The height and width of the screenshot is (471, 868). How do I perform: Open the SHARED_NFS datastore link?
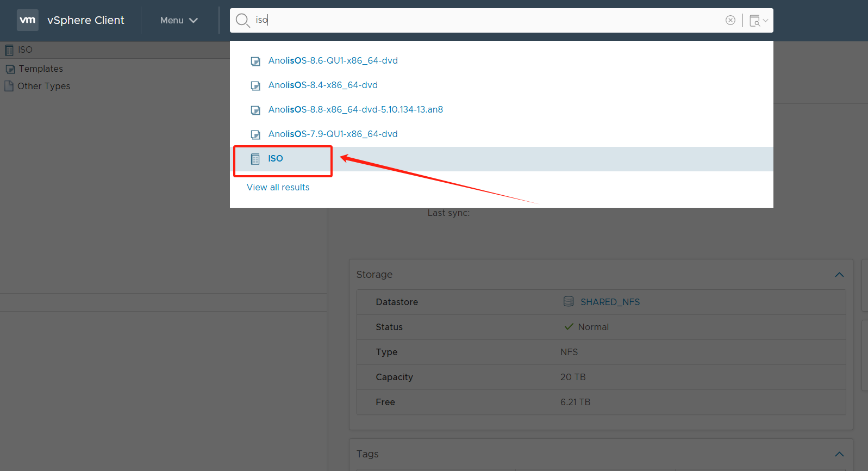coord(610,302)
